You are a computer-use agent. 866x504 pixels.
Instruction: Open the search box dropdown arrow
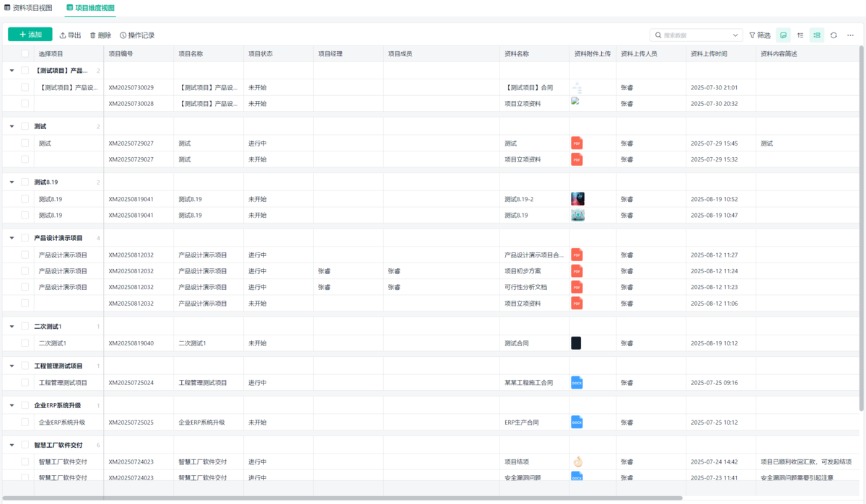coord(735,35)
